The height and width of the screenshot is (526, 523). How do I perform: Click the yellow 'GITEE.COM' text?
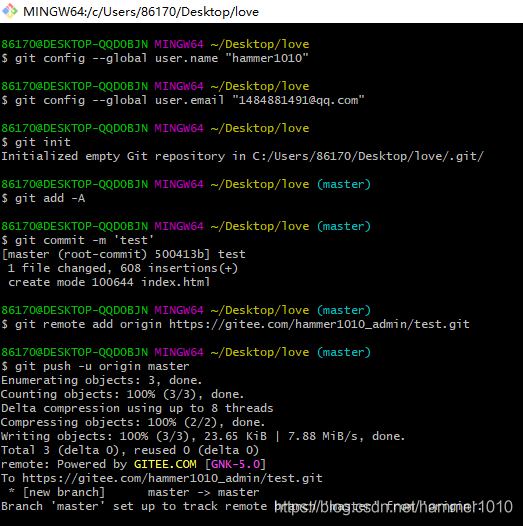pyautogui.click(x=165, y=464)
